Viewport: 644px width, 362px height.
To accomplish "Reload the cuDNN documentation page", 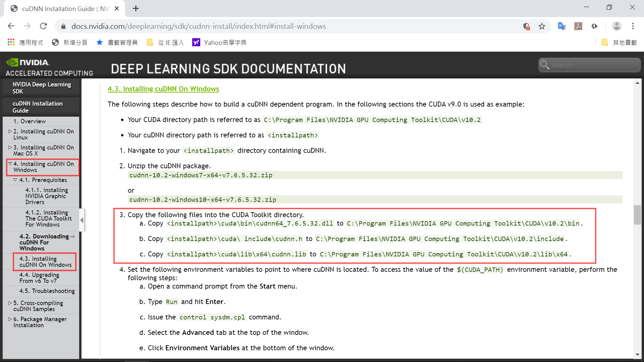I will point(43,26).
